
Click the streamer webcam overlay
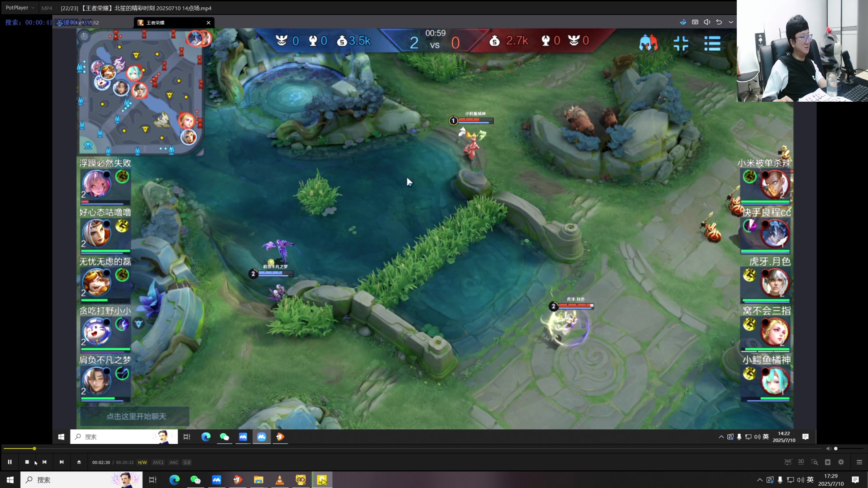coord(802,51)
